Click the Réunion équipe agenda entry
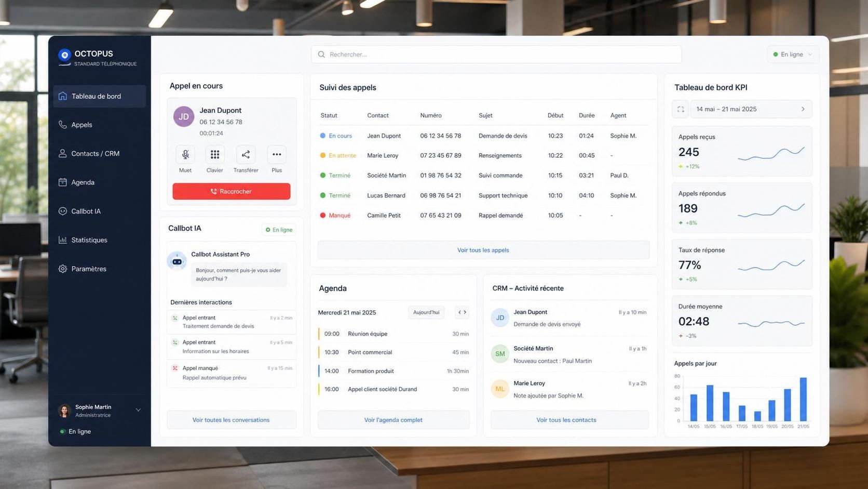 [x=394, y=334]
